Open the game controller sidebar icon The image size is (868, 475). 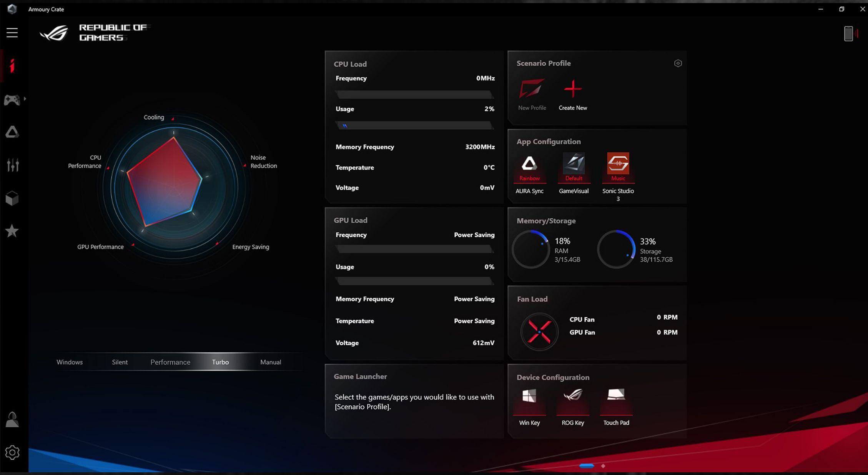tap(12, 100)
